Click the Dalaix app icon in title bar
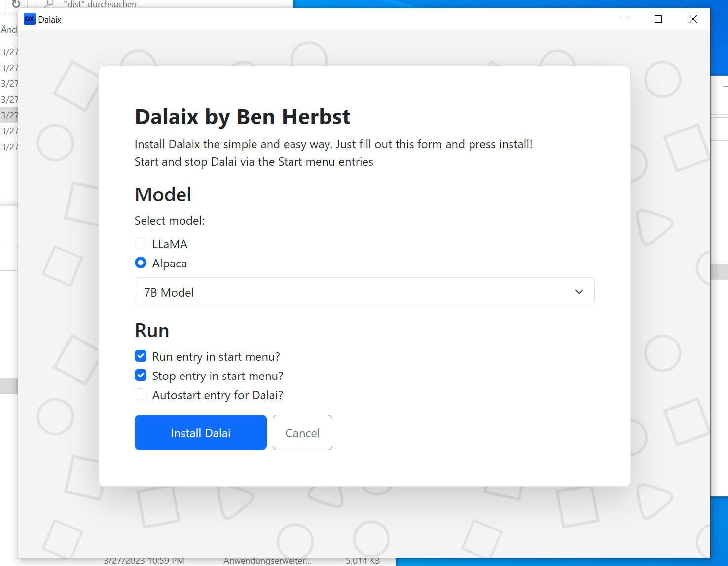 point(30,19)
